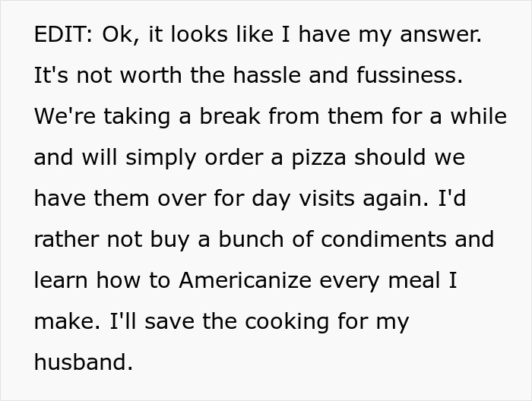Click the word "fussiness."
The image size is (532, 401).
tap(410, 75)
